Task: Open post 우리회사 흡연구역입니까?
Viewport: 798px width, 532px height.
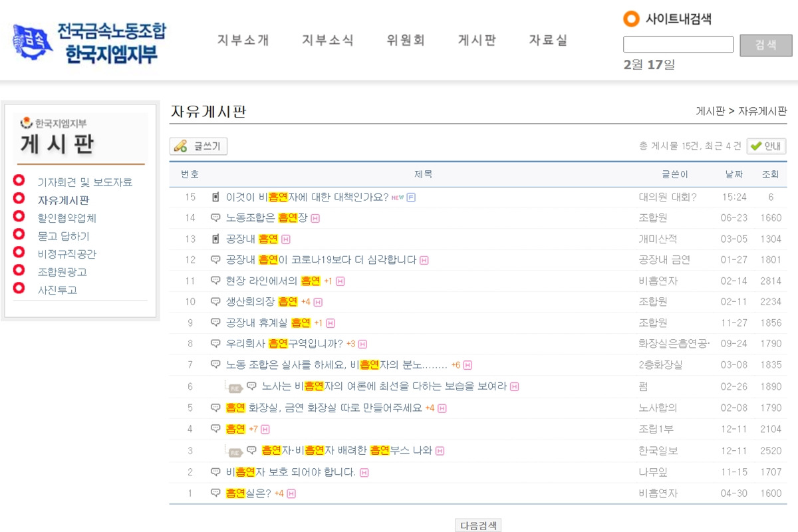Action: coord(285,344)
